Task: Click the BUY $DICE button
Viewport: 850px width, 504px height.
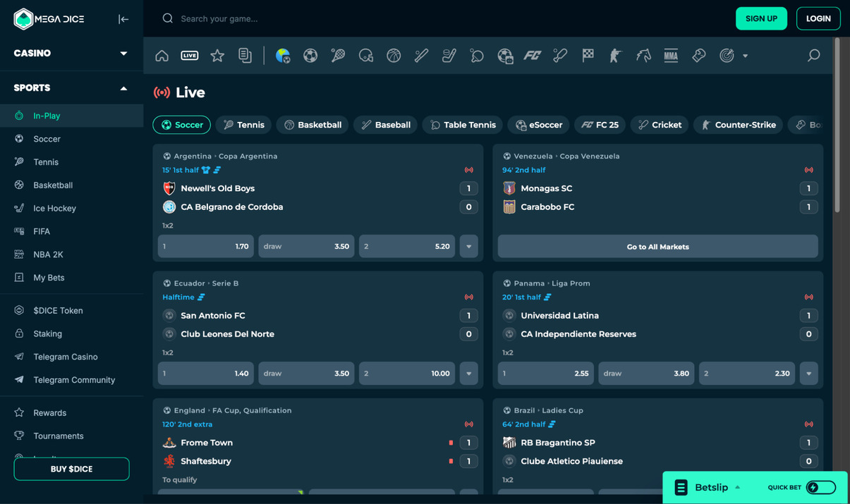Action: click(x=71, y=469)
